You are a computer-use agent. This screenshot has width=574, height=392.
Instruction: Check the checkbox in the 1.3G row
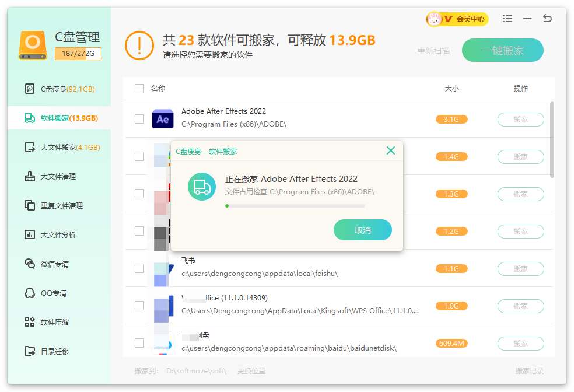pos(139,194)
